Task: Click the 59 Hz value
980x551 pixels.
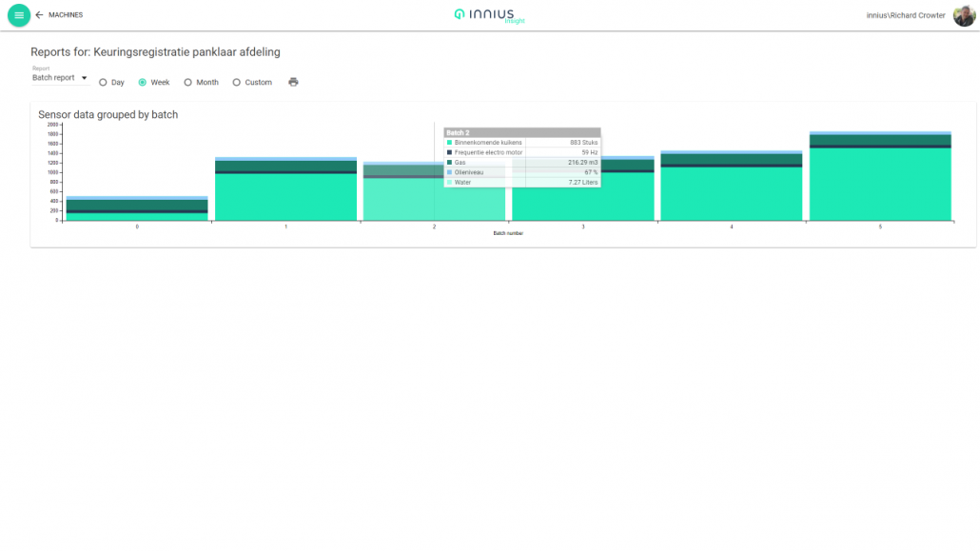Action: click(x=589, y=152)
